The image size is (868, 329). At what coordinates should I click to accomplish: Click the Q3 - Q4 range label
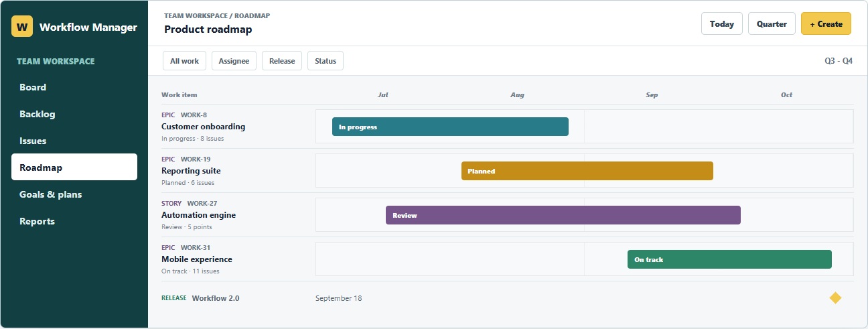839,61
